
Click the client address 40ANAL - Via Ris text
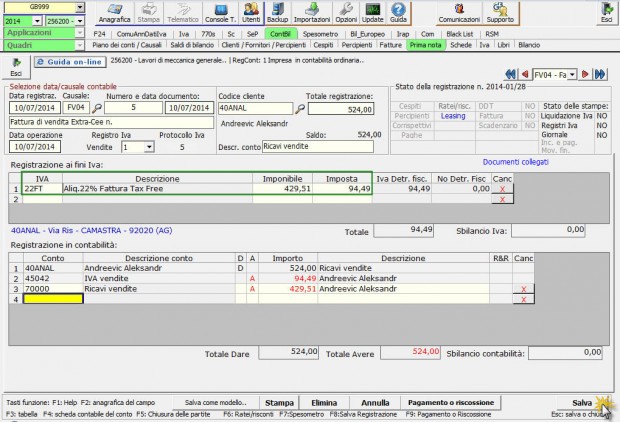point(92,231)
